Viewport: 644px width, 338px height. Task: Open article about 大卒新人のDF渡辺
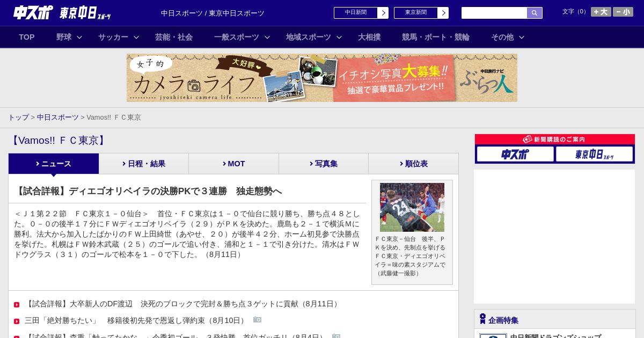pyautogui.click(x=183, y=304)
